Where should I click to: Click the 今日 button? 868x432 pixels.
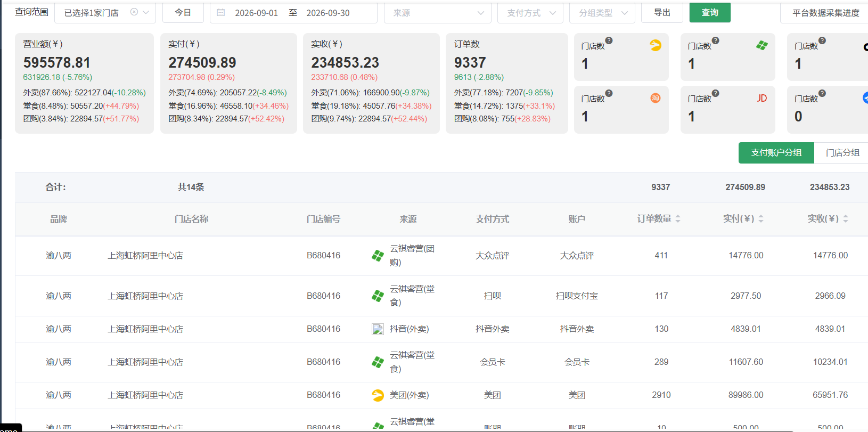[x=183, y=12]
